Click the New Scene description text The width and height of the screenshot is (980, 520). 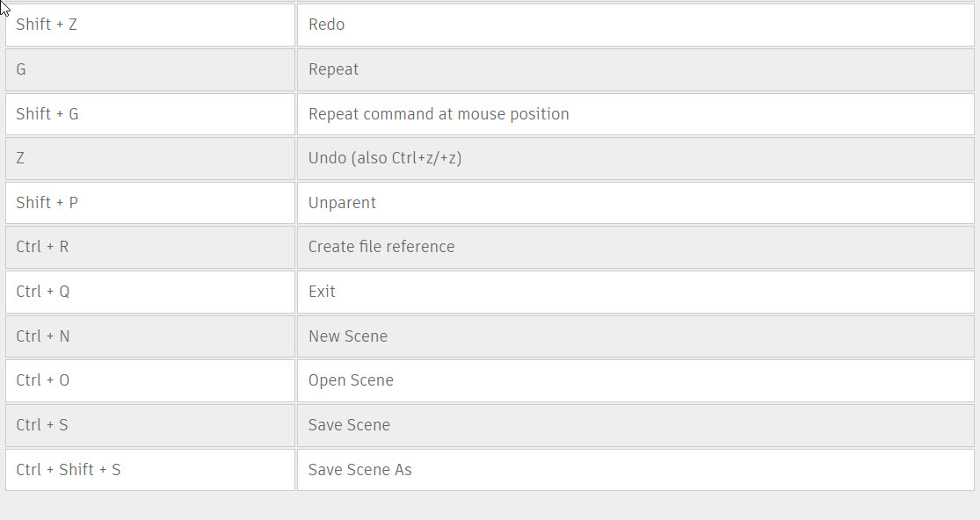pyautogui.click(x=348, y=336)
